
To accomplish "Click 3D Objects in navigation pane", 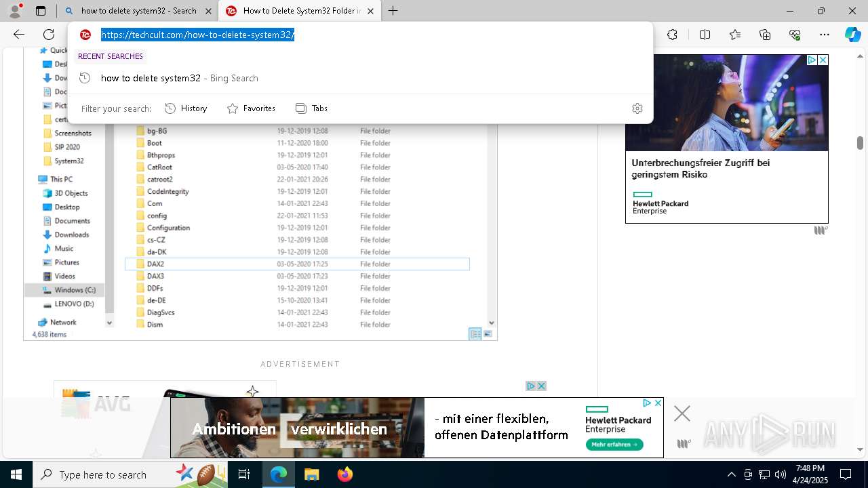I will pos(65,193).
